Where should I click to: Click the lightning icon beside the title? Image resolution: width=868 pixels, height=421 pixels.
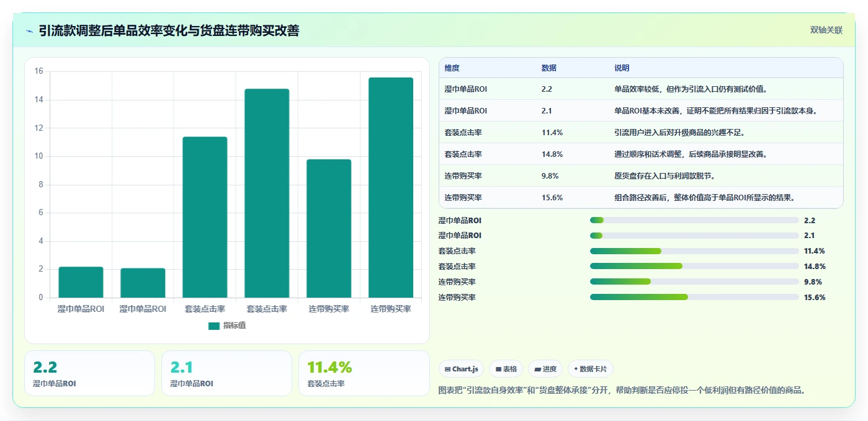coord(29,31)
